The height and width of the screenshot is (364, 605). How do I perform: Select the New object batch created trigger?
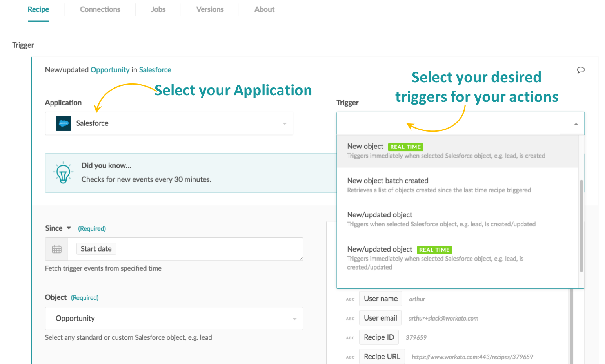[387, 181]
